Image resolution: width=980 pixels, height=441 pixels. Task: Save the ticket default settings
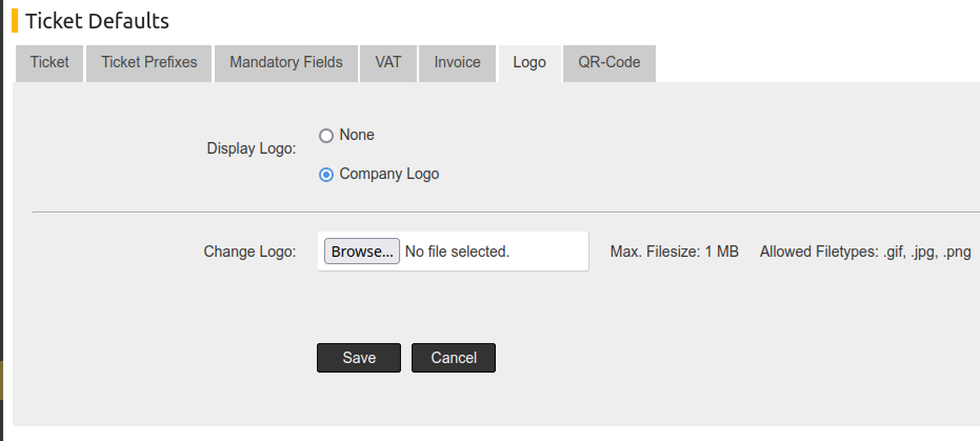pos(358,358)
